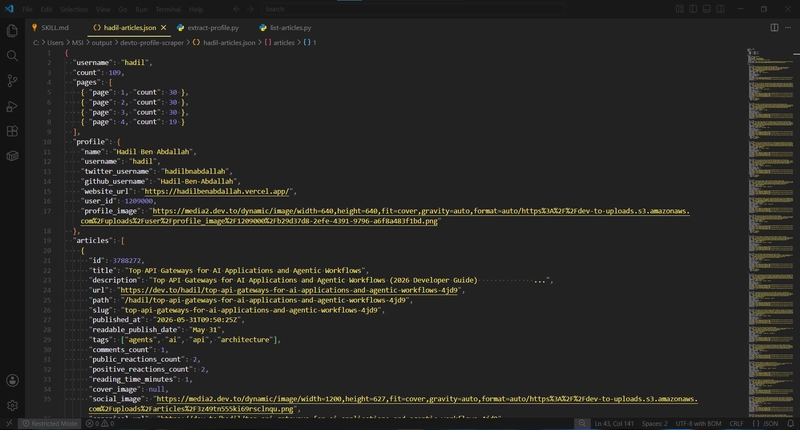Change indentation via Spaces: 2
Viewport: 800px width, 430px height.
point(655,423)
